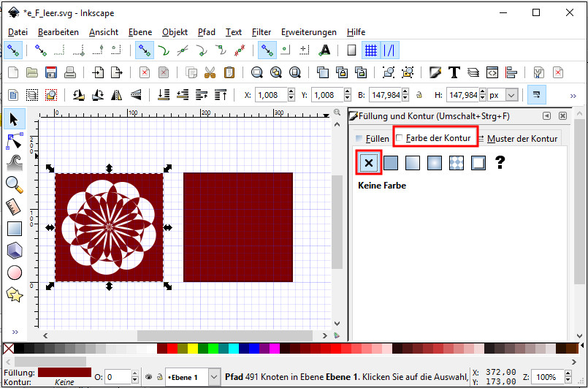Select Radial gradient paint button
This screenshot has width=588, height=388.
point(435,162)
